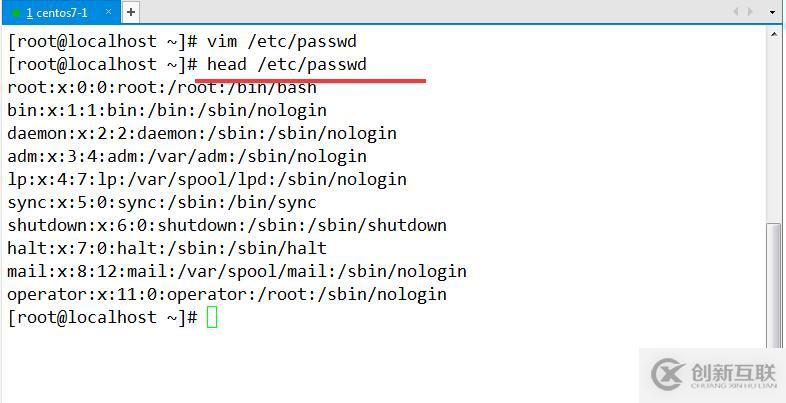Click the operator:x:11:0 output line
This screenshot has height=403, width=786.
226,294
